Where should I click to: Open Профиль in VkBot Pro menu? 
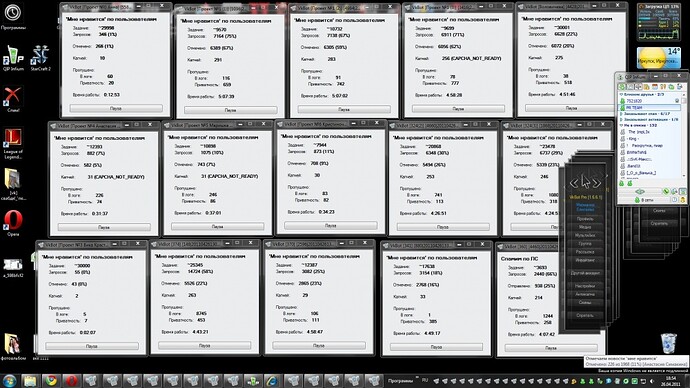585,218
